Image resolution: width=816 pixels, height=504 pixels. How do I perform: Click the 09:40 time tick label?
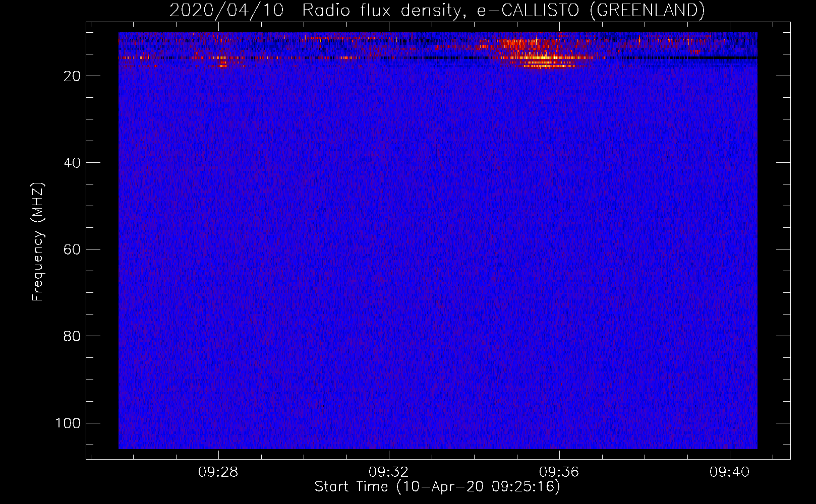point(730,472)
